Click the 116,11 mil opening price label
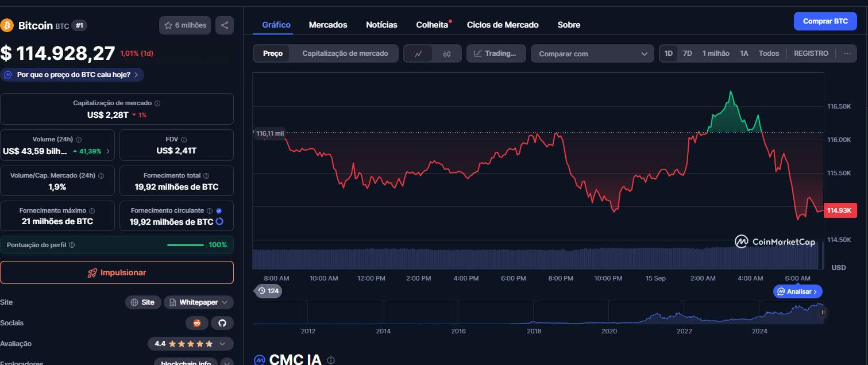 tap(270, 133)
